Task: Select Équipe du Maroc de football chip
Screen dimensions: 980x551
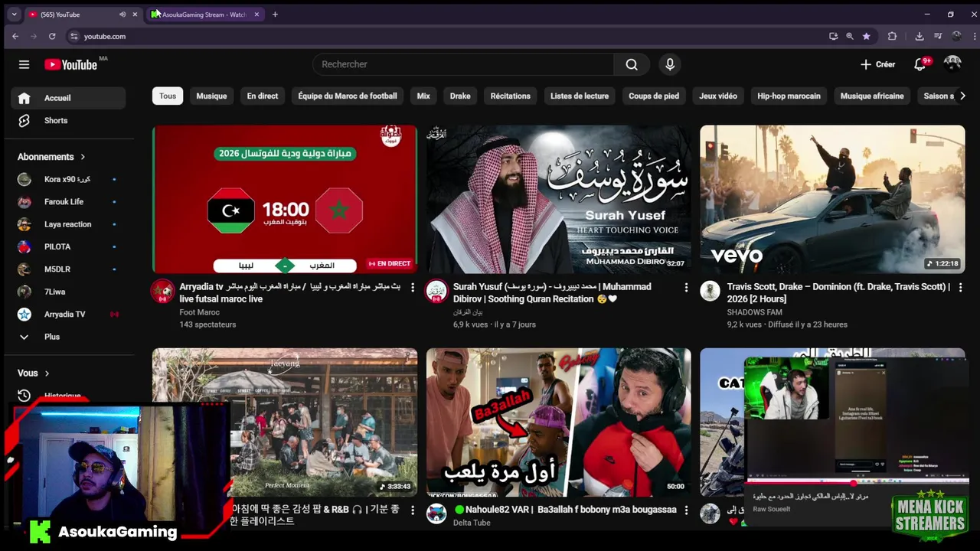Action: 348,96
